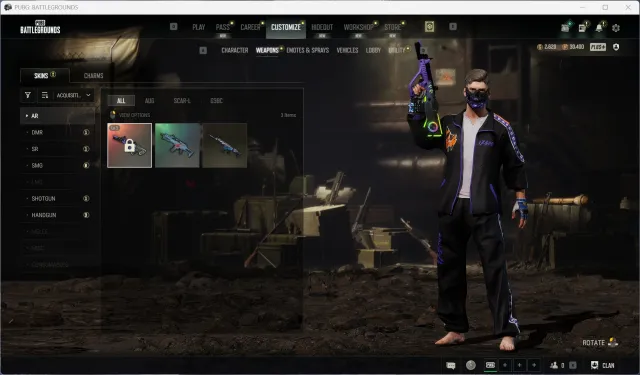The width and height of the screenshot is (640, 375).
Task: Open the Store menu
Action: click(x=393, y=27)
